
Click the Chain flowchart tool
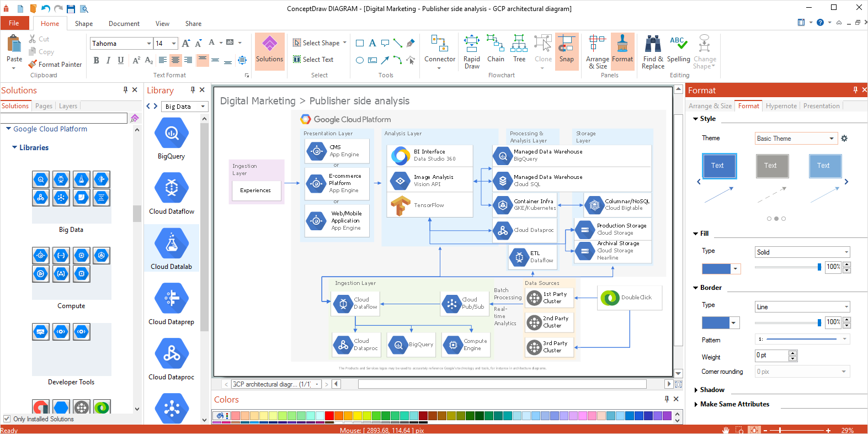click(x=496, y=51)
